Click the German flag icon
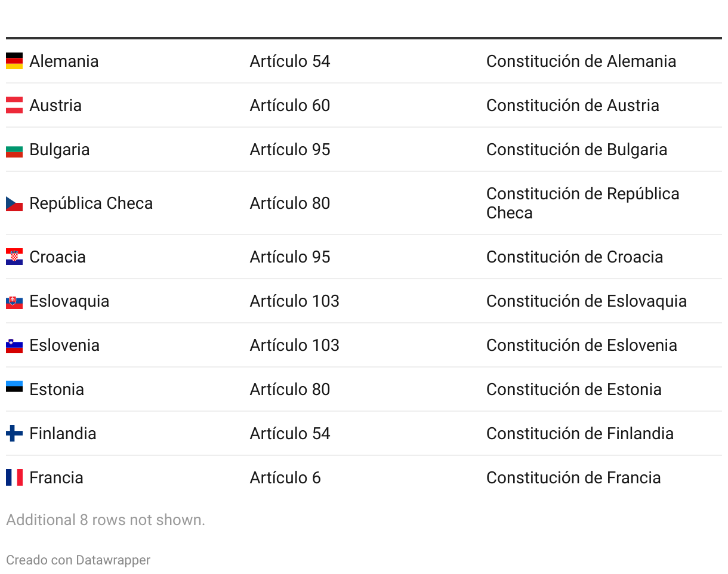 tap(14, 61)
